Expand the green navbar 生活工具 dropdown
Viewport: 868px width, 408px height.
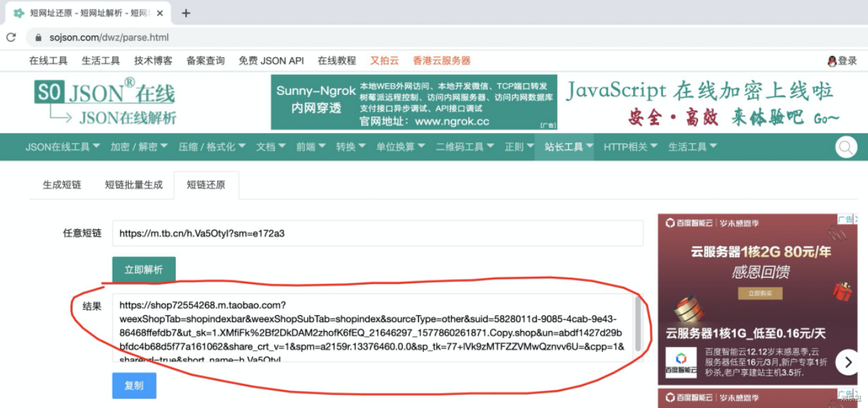[693, 147]
